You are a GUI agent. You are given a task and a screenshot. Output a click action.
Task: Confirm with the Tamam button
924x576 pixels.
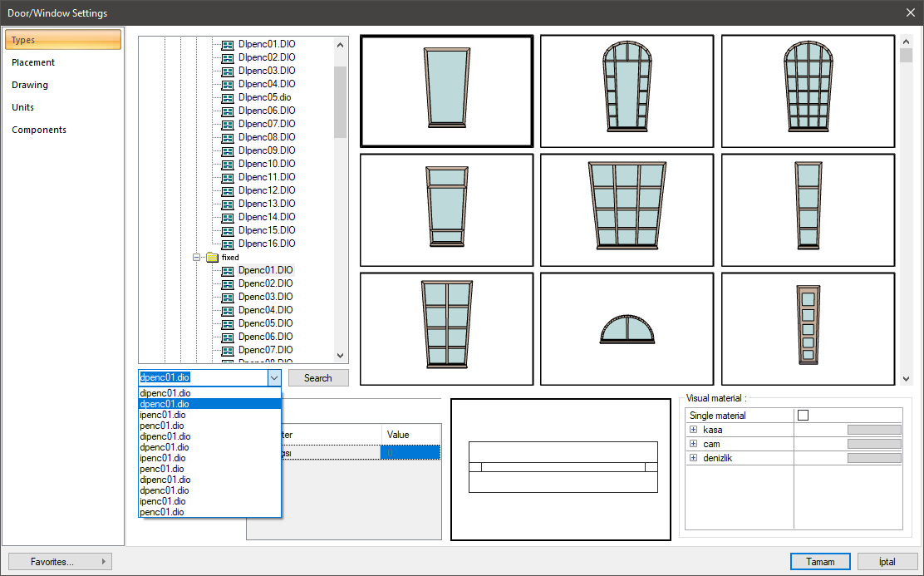[x=820, y=562]
